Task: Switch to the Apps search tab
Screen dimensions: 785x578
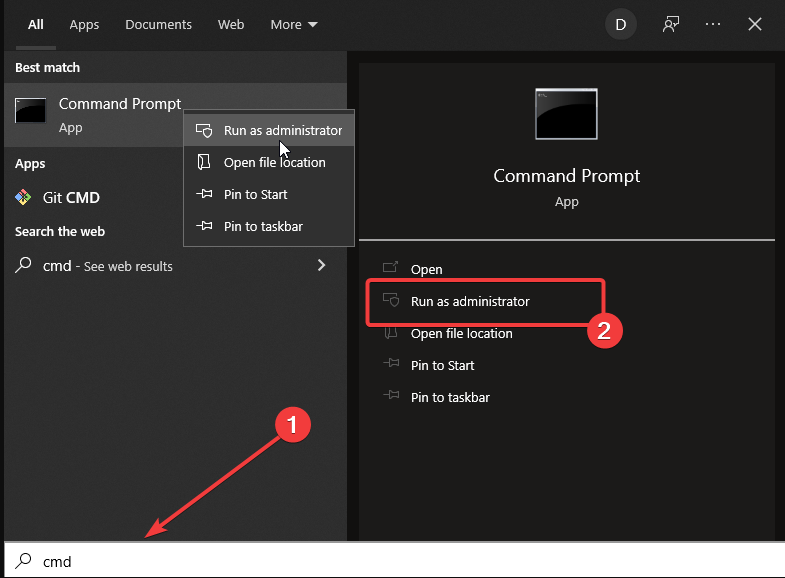Action: [84, 25]
